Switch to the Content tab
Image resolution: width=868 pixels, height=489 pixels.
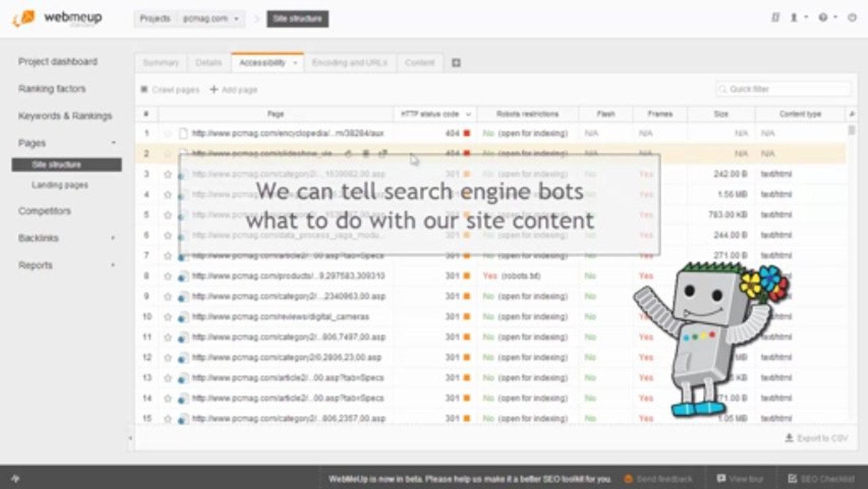click(x=419, y=62)
